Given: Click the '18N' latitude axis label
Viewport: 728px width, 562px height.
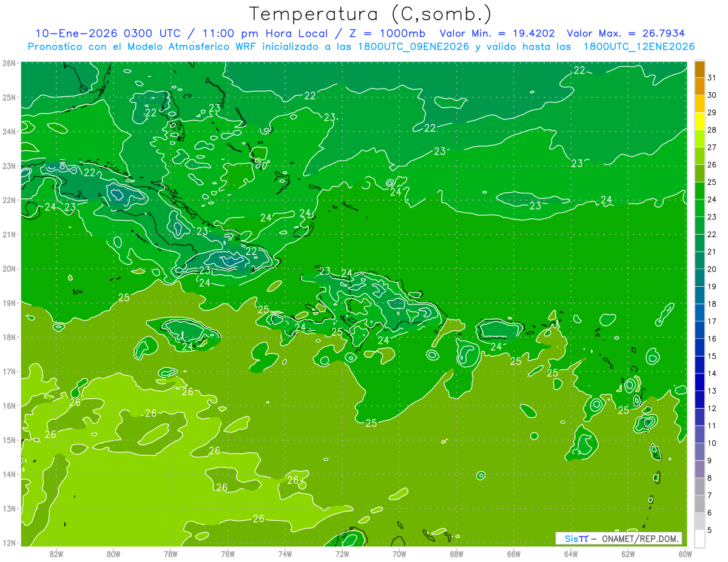Looking at the screenshot, I should point(10,337).
